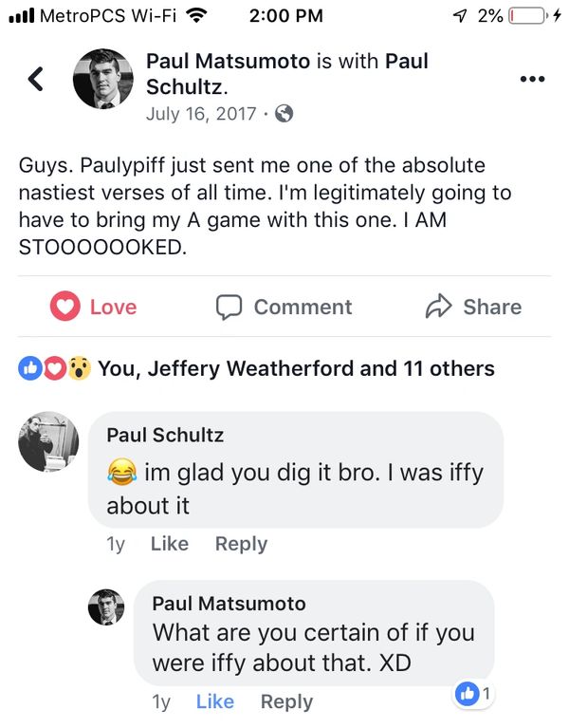
Task: Open Paul Schultz's comment avatar
Action: tap(48, 441)
